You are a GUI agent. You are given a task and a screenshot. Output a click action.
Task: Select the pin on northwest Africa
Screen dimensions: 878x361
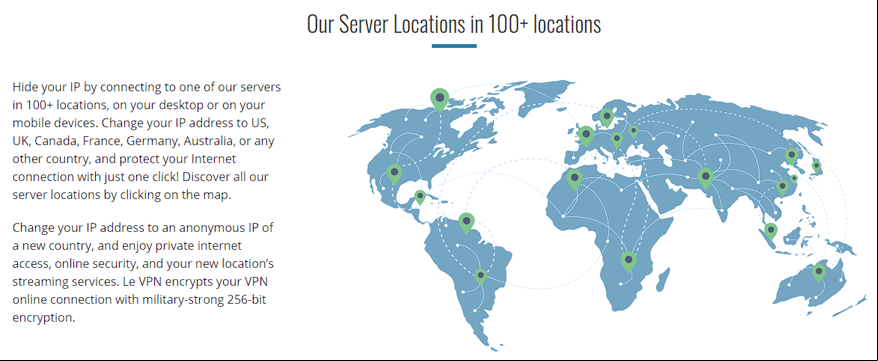tap(574, 179)
